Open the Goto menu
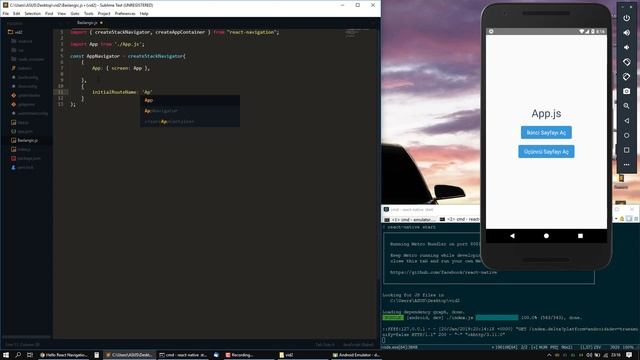The width and height of the screenshot is (640, 360). [75, 13]
